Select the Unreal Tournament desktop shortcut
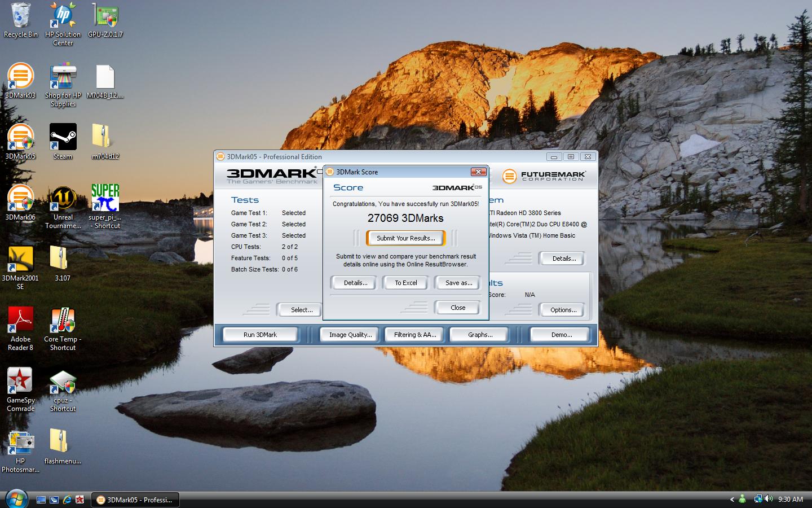The width and height of the screenshot is (812, 508). 63,207
